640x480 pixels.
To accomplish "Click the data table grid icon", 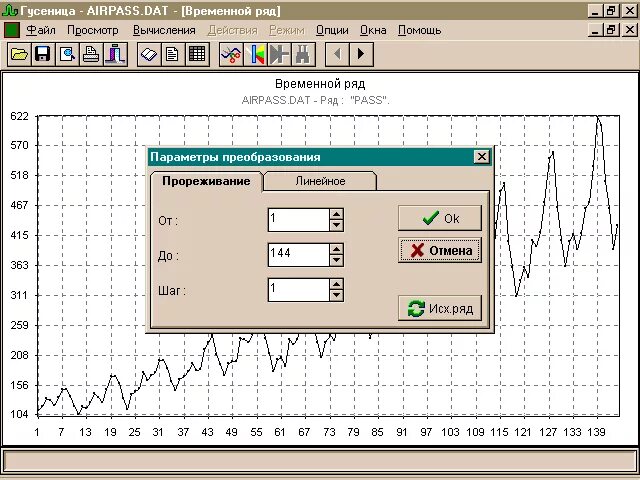I will tap(197, 54).
